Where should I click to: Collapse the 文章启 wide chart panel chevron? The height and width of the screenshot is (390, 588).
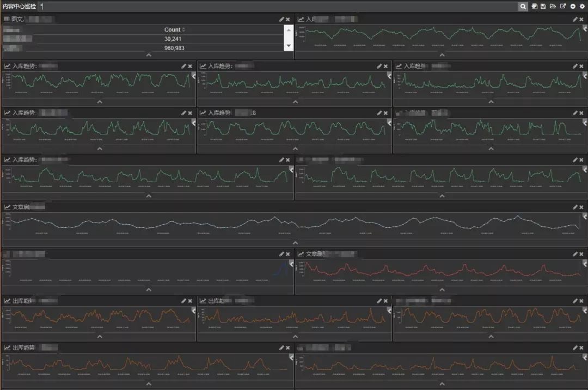point(296,243)
